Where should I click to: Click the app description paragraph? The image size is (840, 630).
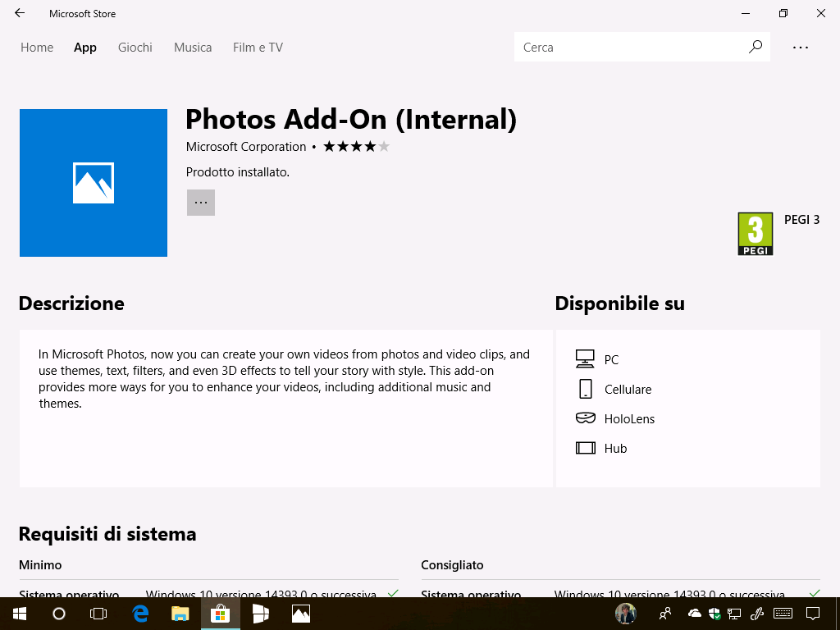[x=284, y=379]
